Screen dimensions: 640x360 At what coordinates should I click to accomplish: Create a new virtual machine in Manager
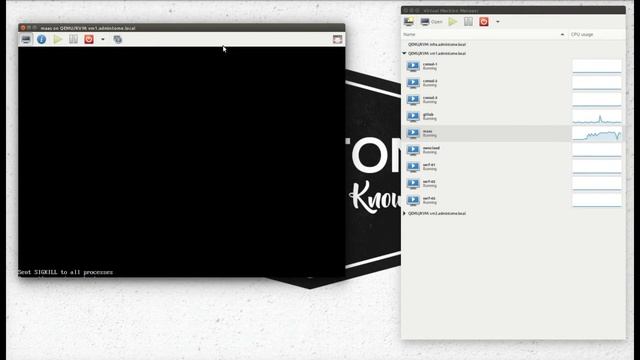tap(409, 21)
